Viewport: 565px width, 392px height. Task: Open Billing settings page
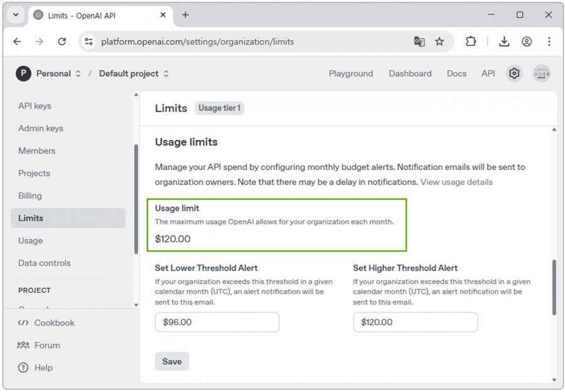click(x=30, y=196)
